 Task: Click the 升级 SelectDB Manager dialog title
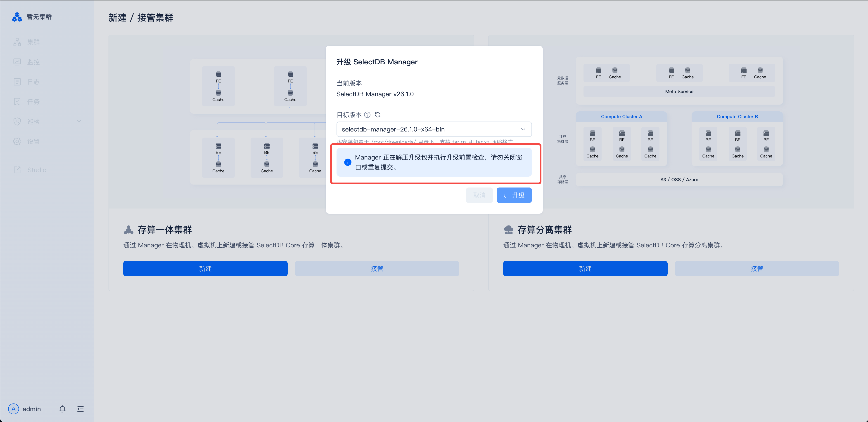pos(377,62)
